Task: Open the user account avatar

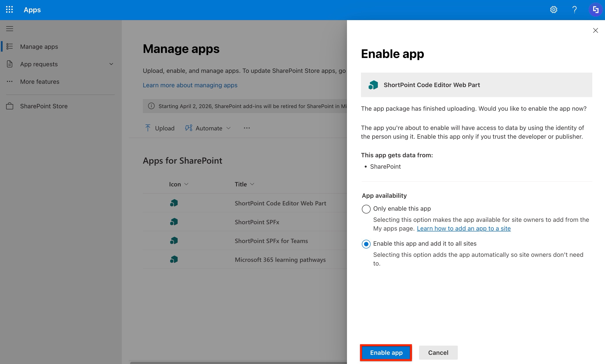Action: tap(595, 10)
